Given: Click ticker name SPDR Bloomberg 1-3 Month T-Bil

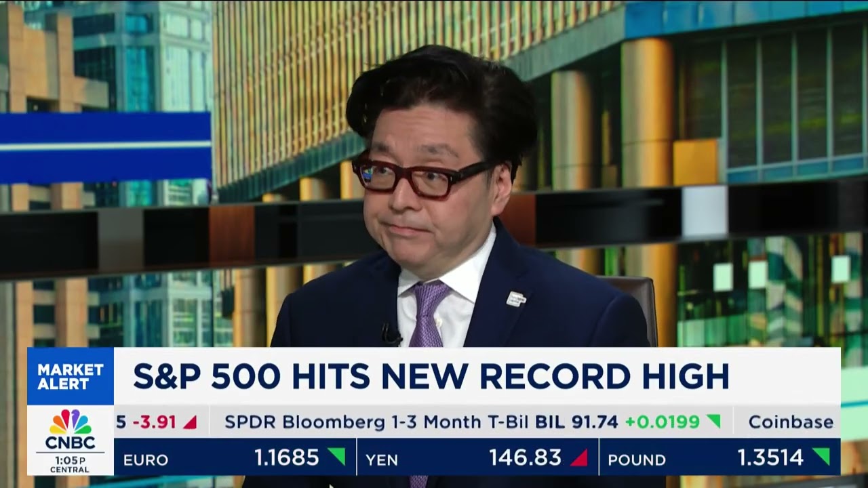Looking at the screenshot, I should [x=378, y=422].
